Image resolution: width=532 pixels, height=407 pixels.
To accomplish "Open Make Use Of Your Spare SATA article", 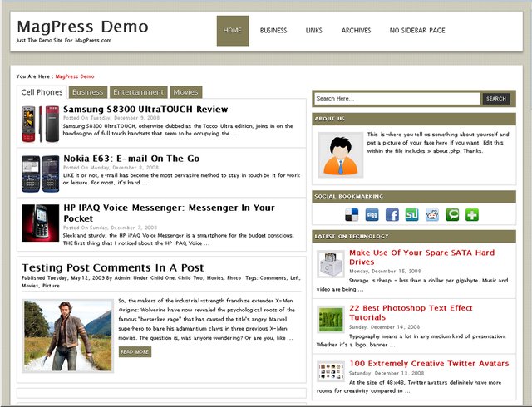I will pos(421,257).
